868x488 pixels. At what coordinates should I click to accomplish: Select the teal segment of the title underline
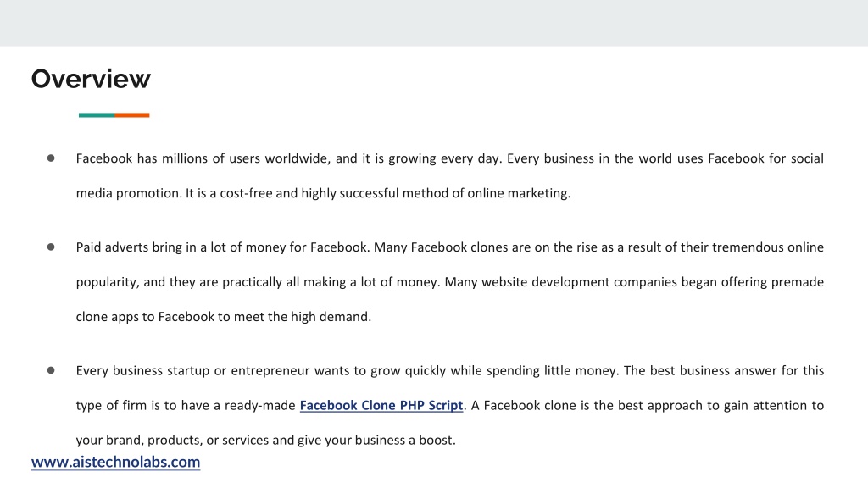(97, 115)
